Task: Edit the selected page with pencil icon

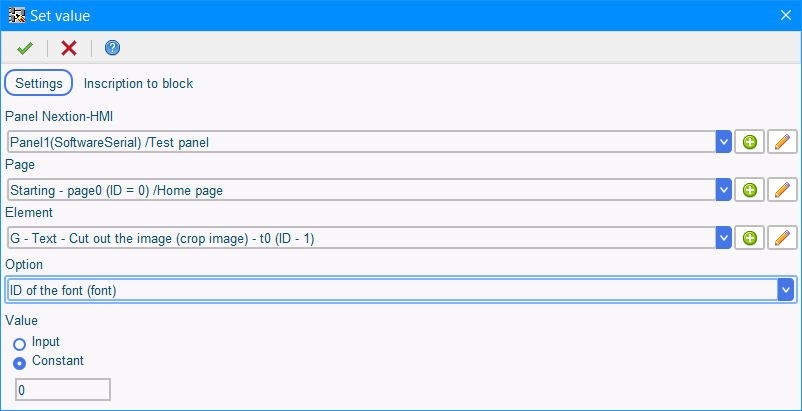Action: (782, 190)
